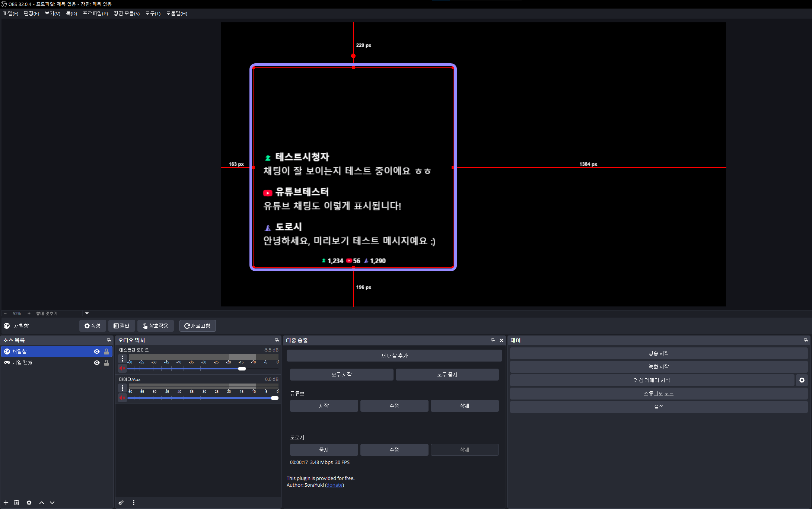Click the 필터 filters button
The image size is (812, 509).
(121, 326)
